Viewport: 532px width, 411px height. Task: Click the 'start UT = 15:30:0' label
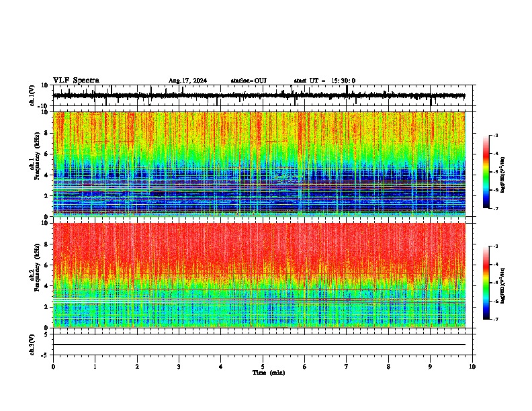324,81
